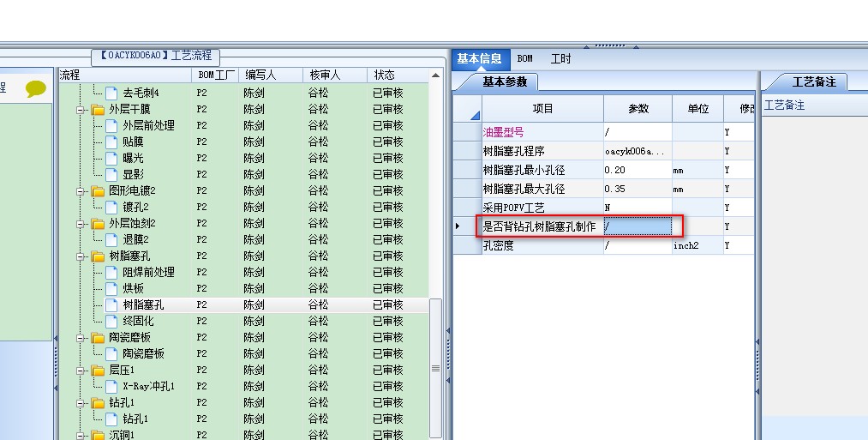Image resolution: width=868 pixels, height=440 pixels.
Task: Sort by the 流程 column header
Action: pyautogui.click(x=126, y=75)
